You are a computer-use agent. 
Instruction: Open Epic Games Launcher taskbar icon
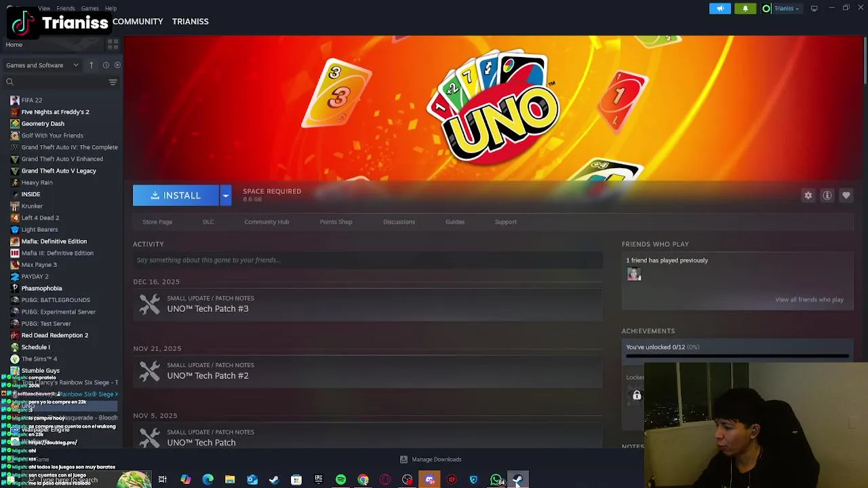pyautogui.click(x=319, y=480)
